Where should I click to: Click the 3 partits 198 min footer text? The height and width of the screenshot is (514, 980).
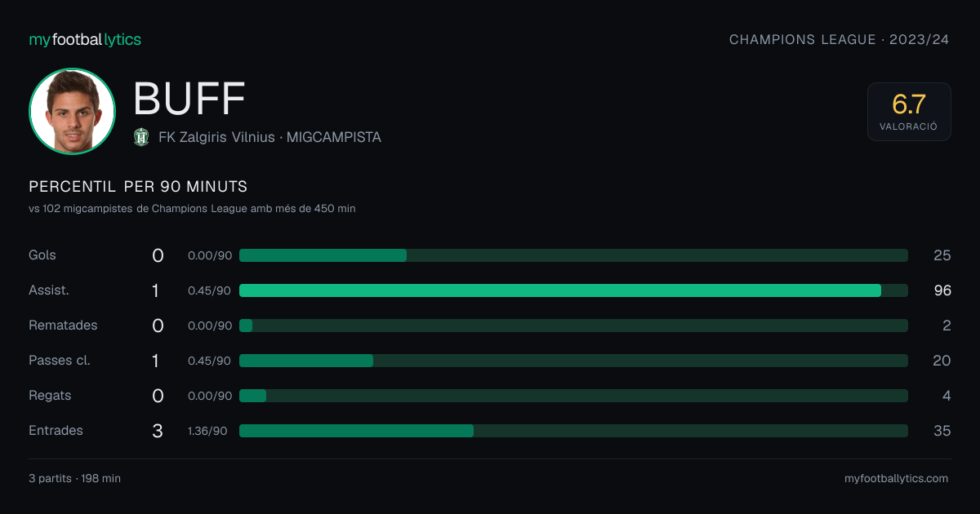click(74, 479)
